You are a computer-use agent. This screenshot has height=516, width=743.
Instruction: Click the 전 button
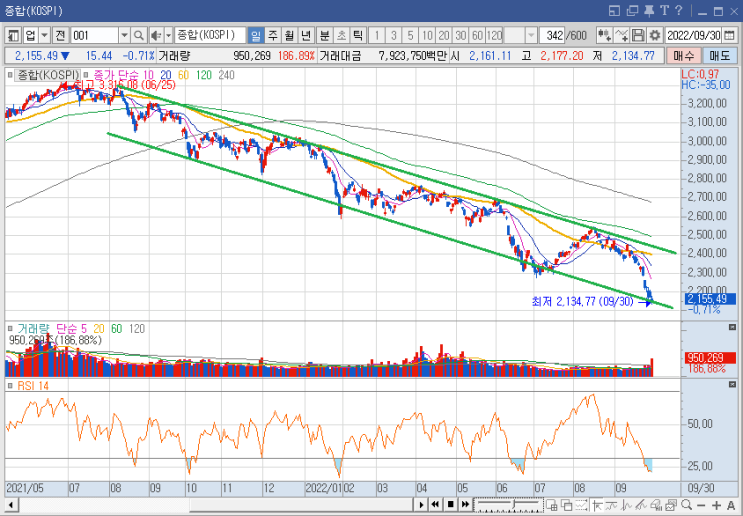(60, 35)
